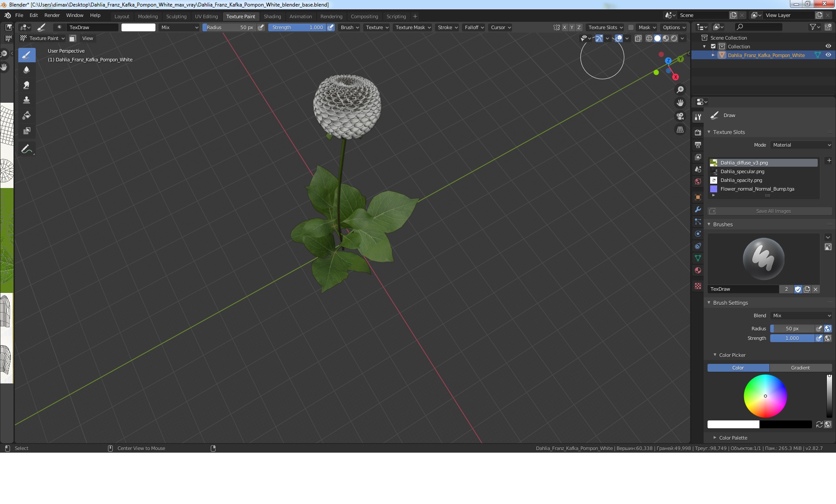Select the Draw brush tool
836x504 pixels.
(x=27, y=55)
